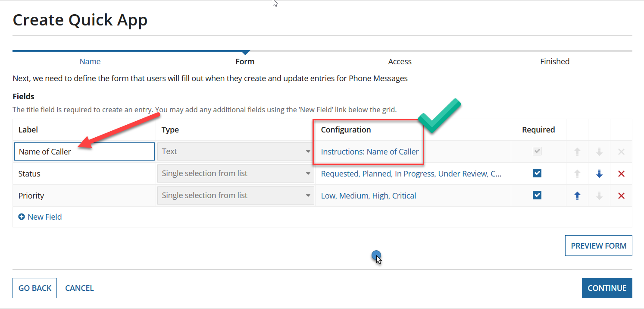Click the plus icon next to New Field
The width and height of the screenshot is (644, 309).
(21, 217)
